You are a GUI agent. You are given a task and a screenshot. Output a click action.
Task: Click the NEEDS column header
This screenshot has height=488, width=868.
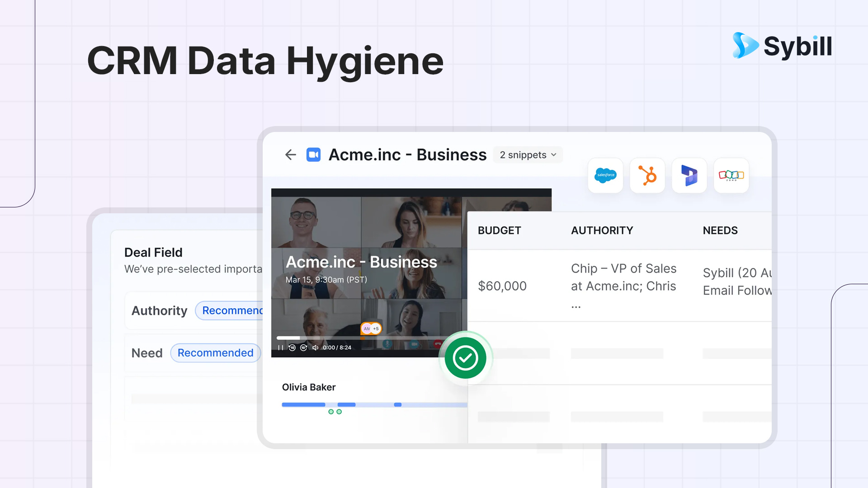720,230
